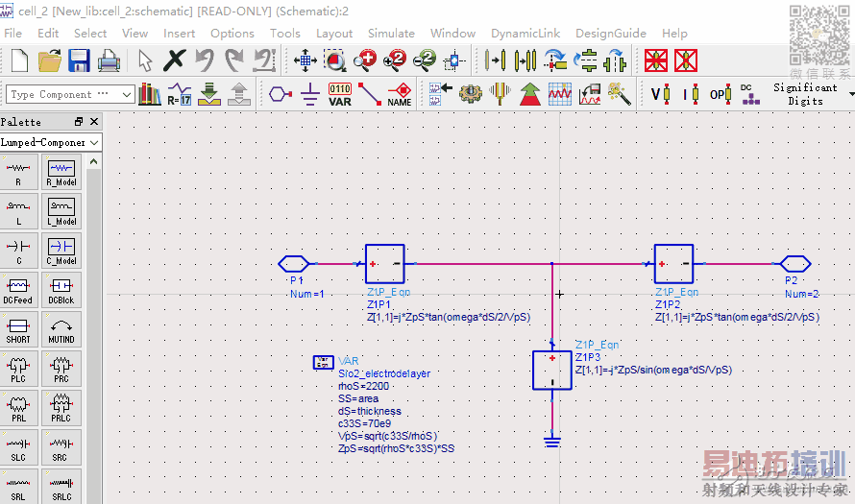Redo the last undone action
The width and height of the screenshot is (855, 504).
point(234,60)
